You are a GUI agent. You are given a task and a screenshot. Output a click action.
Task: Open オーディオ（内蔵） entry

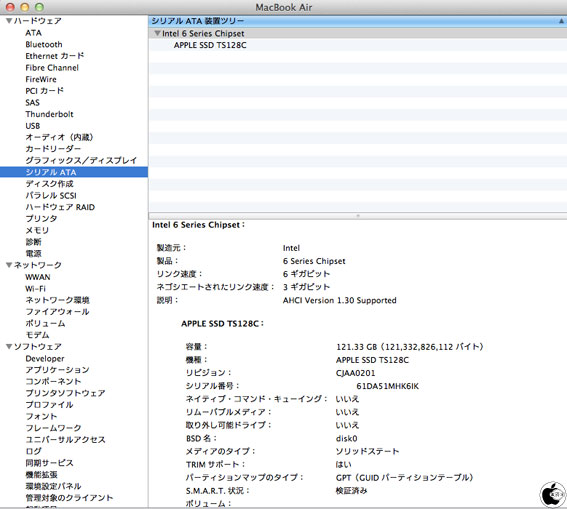point(59,137)
